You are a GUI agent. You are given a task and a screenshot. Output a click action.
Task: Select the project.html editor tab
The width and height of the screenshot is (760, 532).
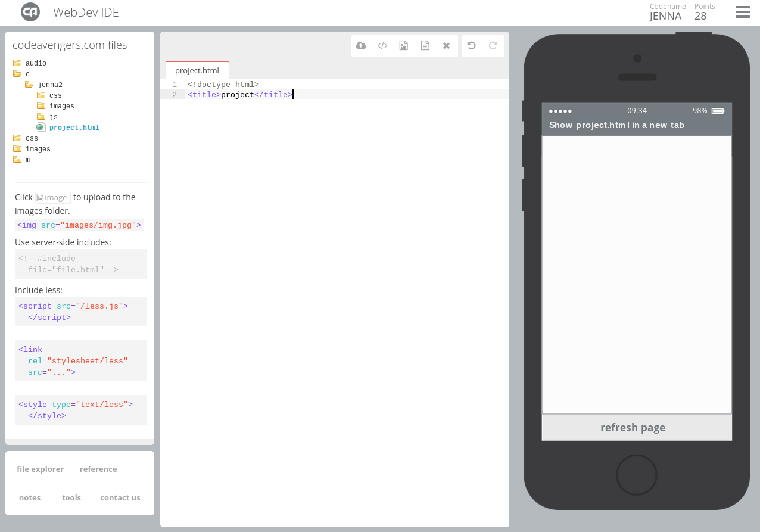(197, 70)
